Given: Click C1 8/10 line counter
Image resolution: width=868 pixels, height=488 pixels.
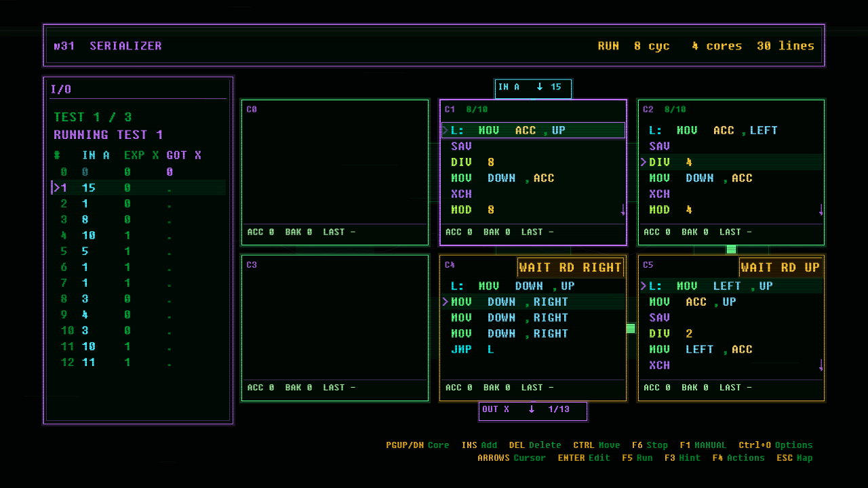Looking at the screenshot, I should pyautogui.click(x=477, y=109).
